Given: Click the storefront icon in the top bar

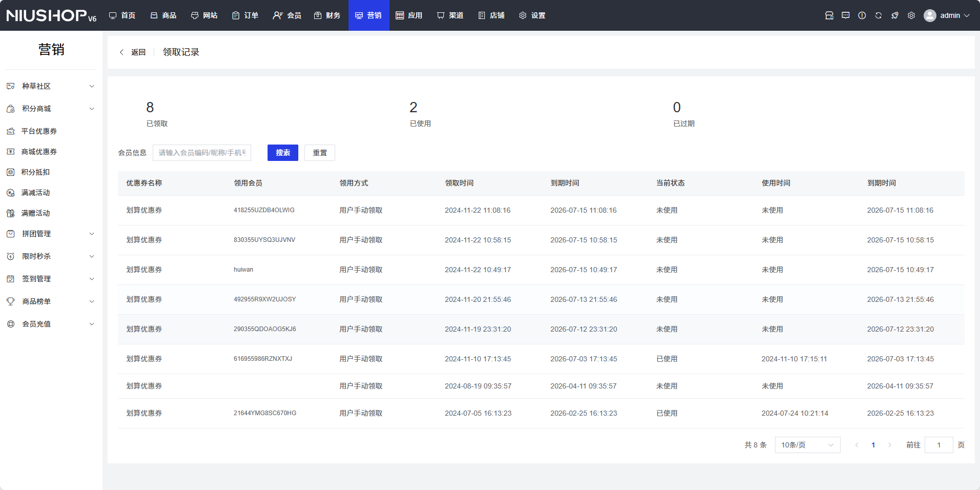Looking at the screenshot, I should pyautogui.click(x=829, y=15).
